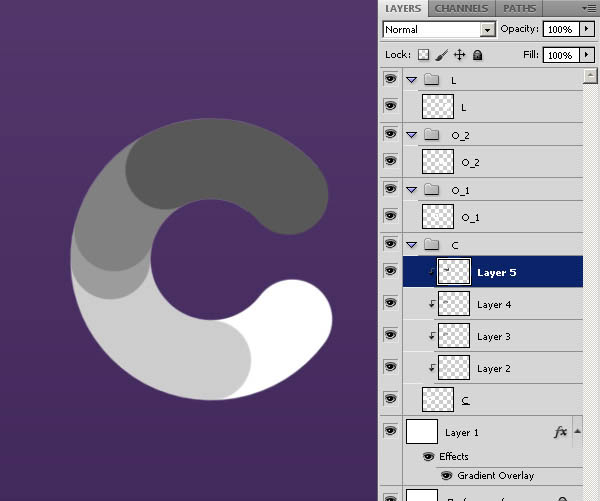This screenshot has height=501, width=600.
Task: Click the L group folder icon
Action: [432, 79]
